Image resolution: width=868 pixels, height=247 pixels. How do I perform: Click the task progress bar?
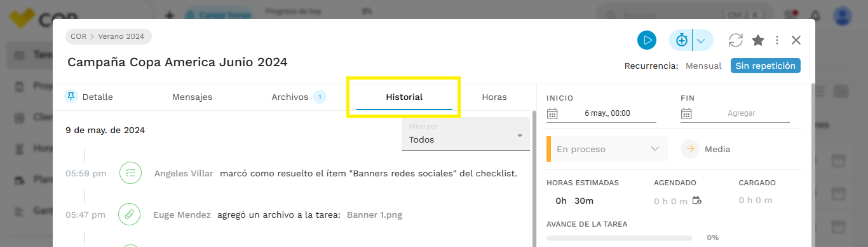(620, 238)
